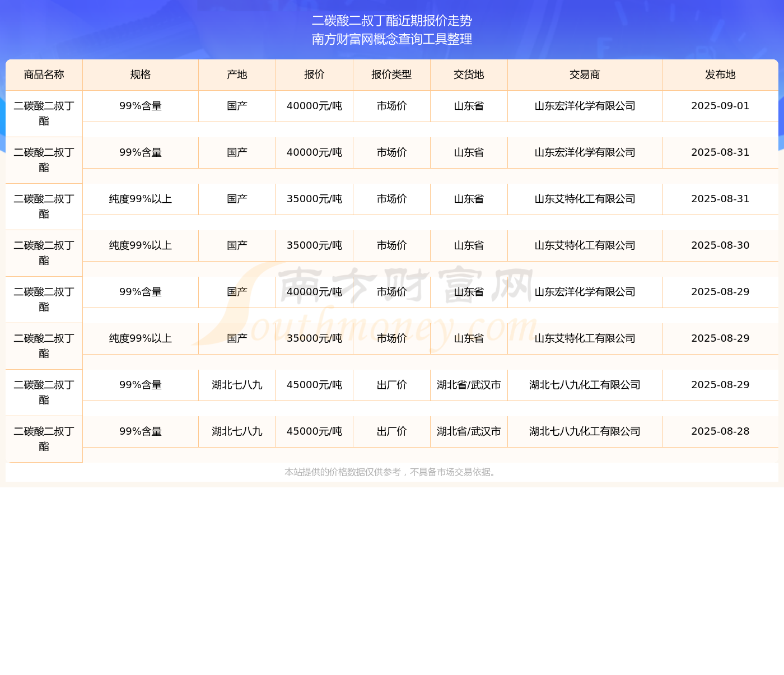Click 纯度99%以上 in the 2025-08-30 row
Screen dimensions: 784x675
point(141,245)
